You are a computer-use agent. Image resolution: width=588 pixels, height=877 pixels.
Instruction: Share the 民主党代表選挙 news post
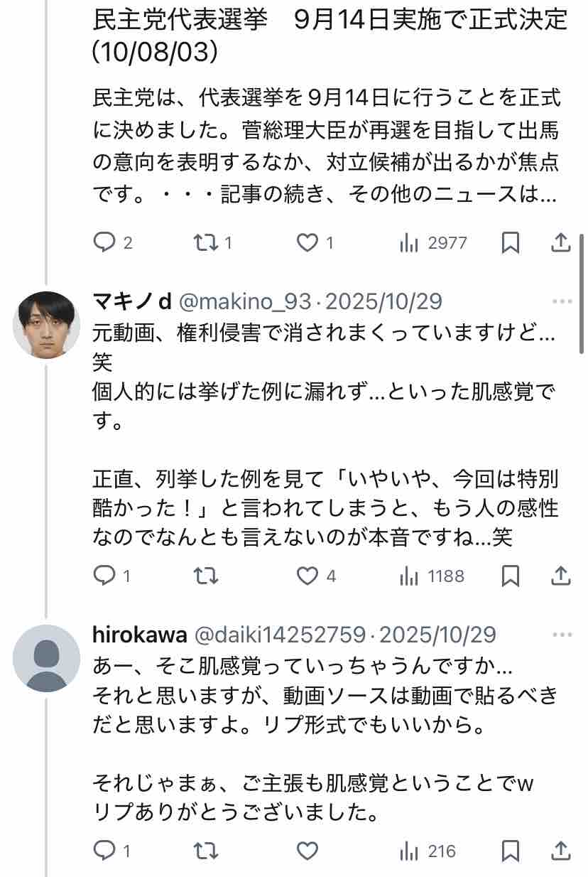tap(561, 243)
